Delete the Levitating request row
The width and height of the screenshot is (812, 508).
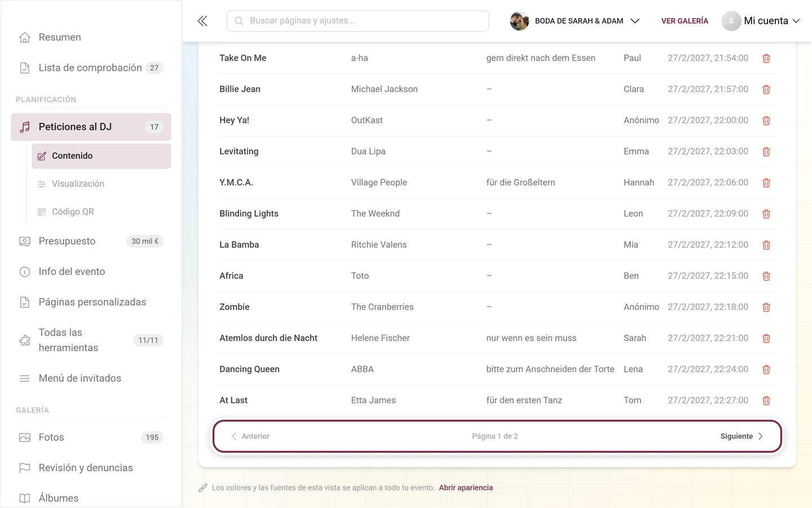click(x=766, y=151)
